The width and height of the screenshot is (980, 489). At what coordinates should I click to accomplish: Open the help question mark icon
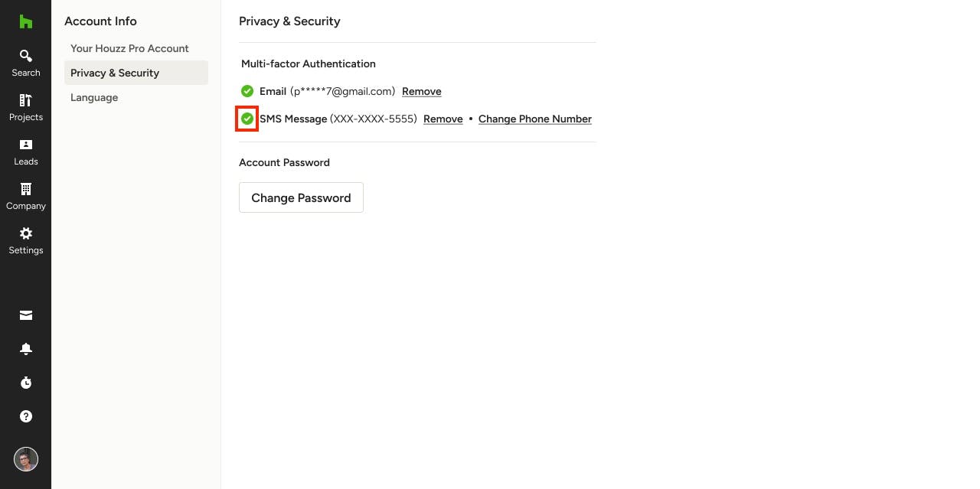click(x=26, y=416)
